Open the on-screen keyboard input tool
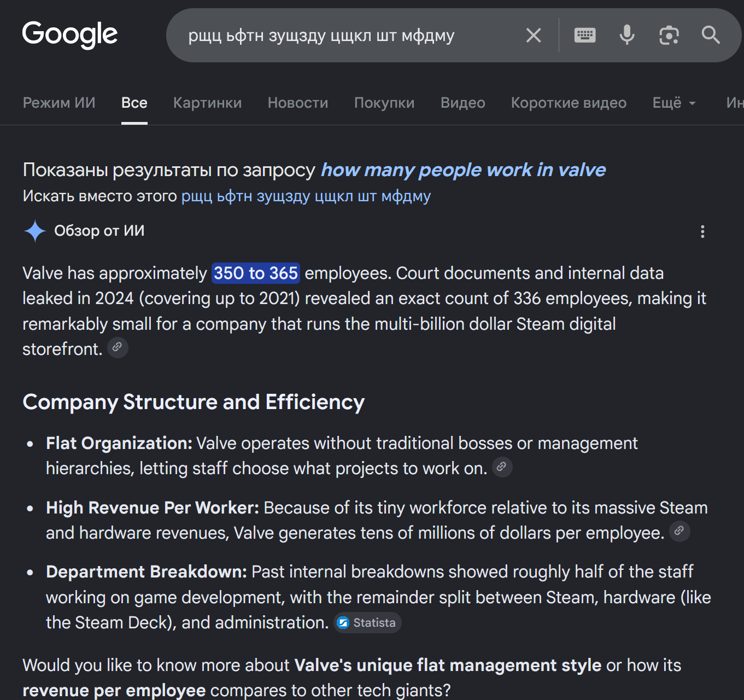Viewport: 744px width, 700px height. pos(585,36)
